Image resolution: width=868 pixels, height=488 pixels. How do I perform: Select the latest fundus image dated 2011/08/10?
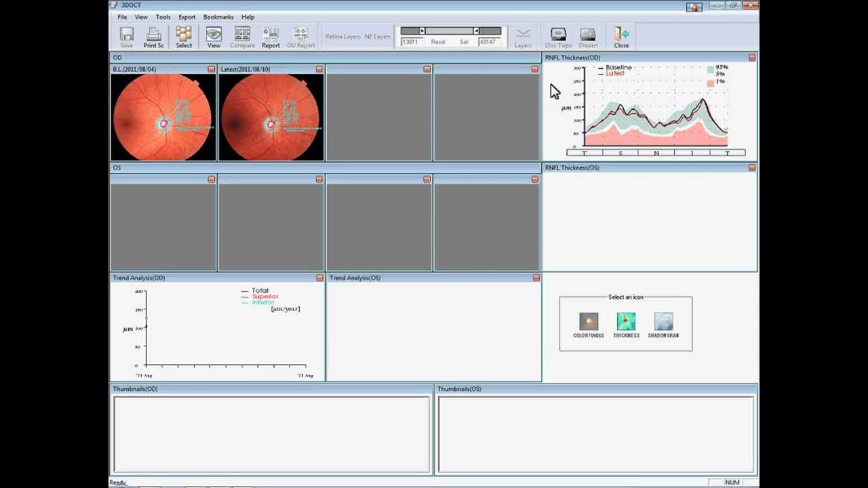(x=271, y=117)
